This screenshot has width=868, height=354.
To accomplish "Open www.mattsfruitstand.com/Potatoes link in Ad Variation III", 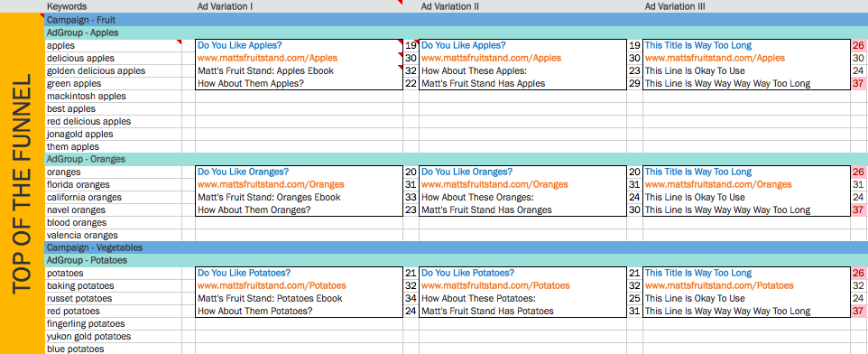I will (x=719, y=286).
